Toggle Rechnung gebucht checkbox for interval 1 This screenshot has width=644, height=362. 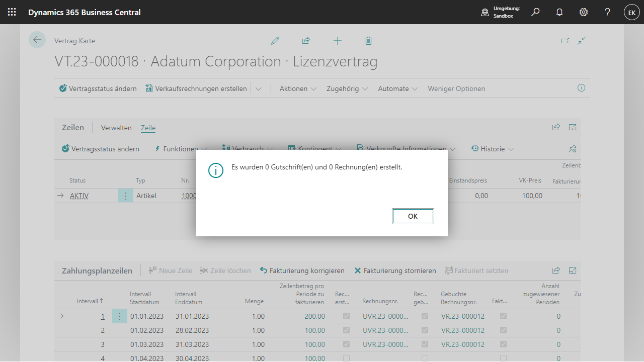tap(425, 316)
